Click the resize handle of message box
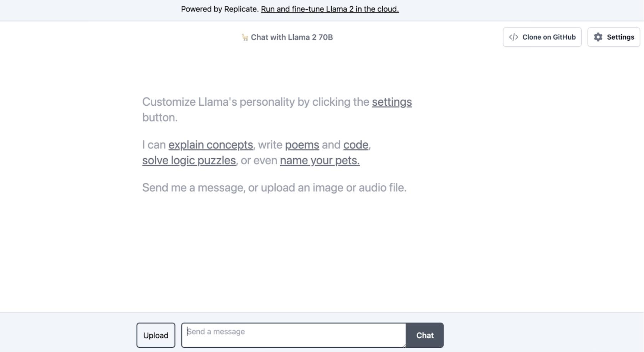Viewport: 644px width, 352px height. pos(404,345)
